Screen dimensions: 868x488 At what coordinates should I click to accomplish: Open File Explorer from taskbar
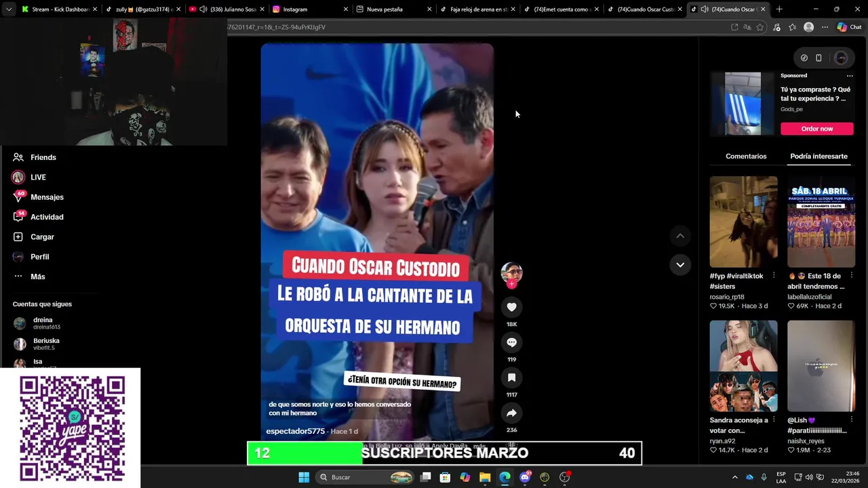click(485, 477)
